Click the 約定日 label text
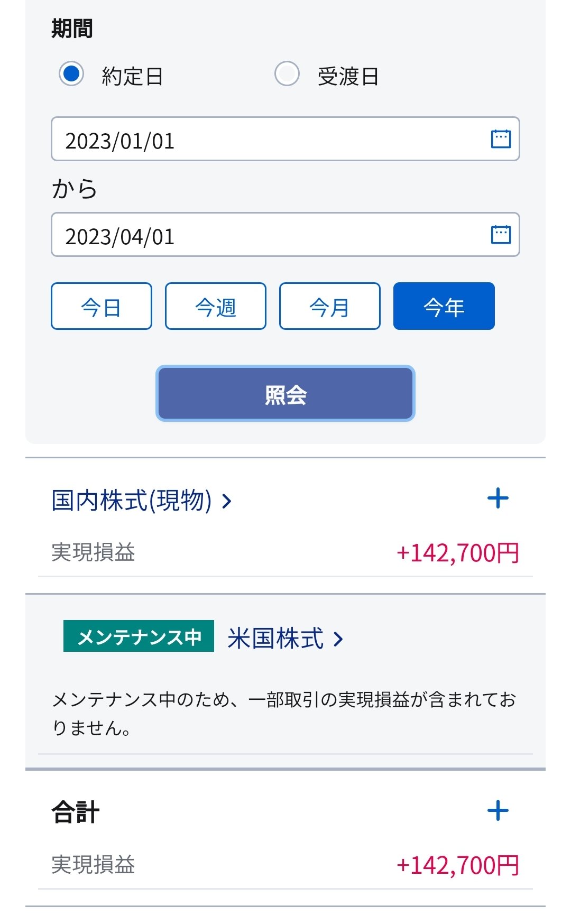Image resolution: width=571 pixels, height=924 pixels. point(132,77)
